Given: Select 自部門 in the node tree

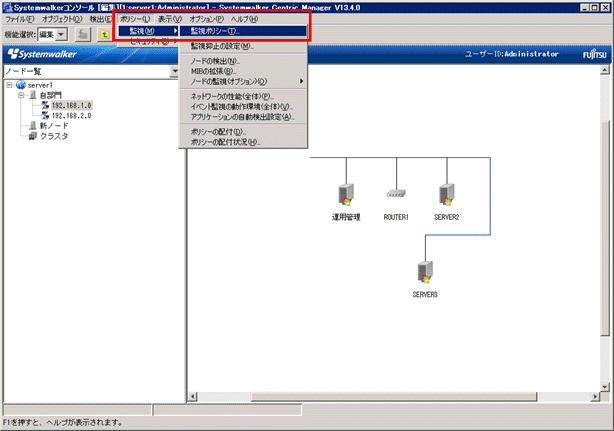Looking at the screenshot, I should 51,95.
